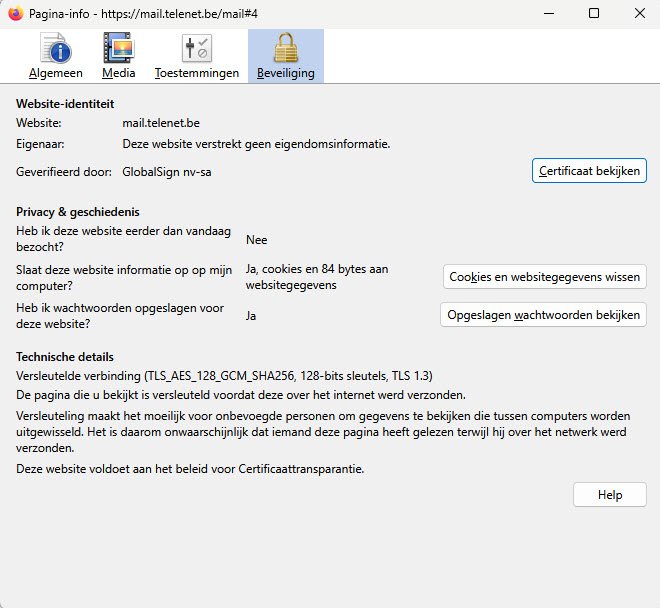This screenshot has height=608, width=660.
Task: Click the window title bar text
Action: (160, 14)
